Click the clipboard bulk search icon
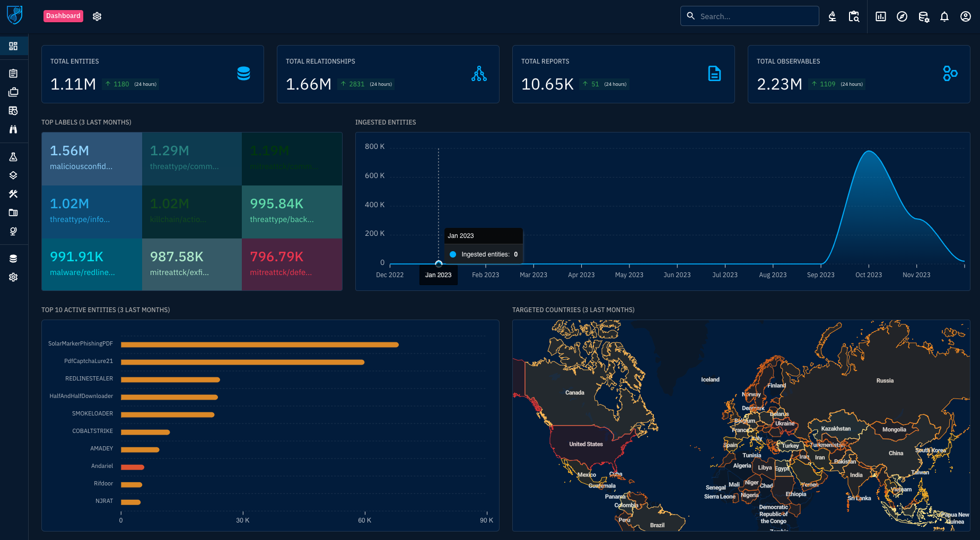Image resolution: width=980 pixels, height=540 pixels. [x=854, y=16]
